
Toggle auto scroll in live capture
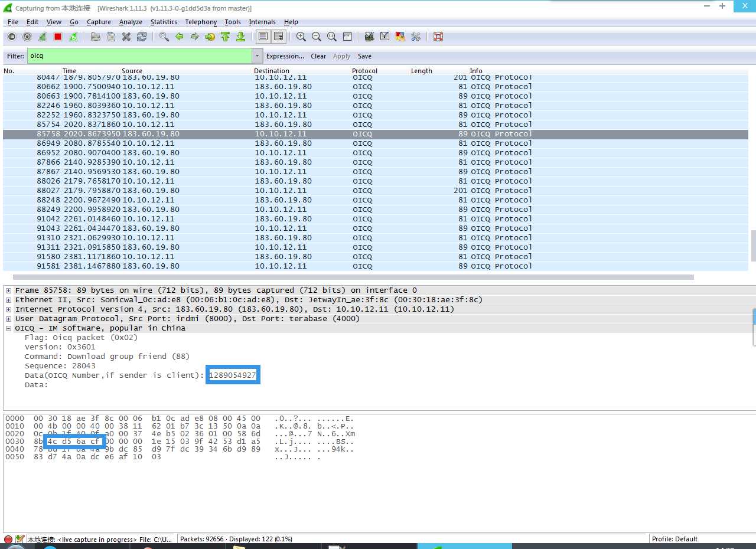279,37
